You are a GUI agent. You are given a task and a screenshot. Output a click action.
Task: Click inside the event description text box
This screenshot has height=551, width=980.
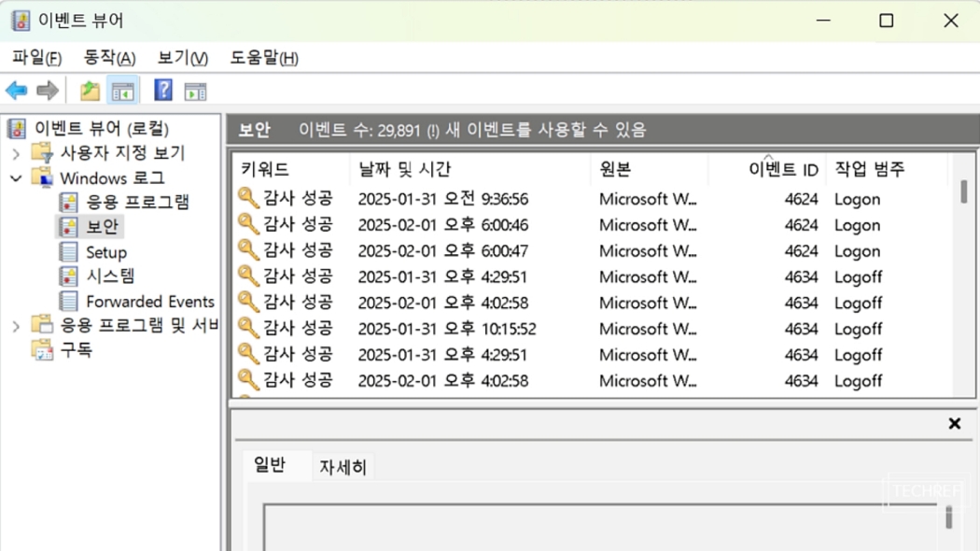tap(600, 528)
